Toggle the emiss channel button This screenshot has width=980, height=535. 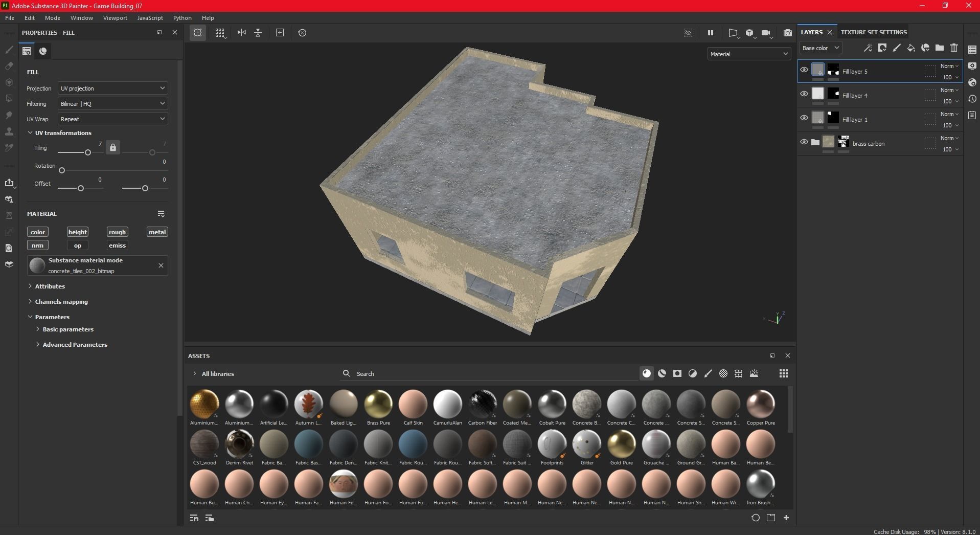pyautogui.click(x=117, y=246)
